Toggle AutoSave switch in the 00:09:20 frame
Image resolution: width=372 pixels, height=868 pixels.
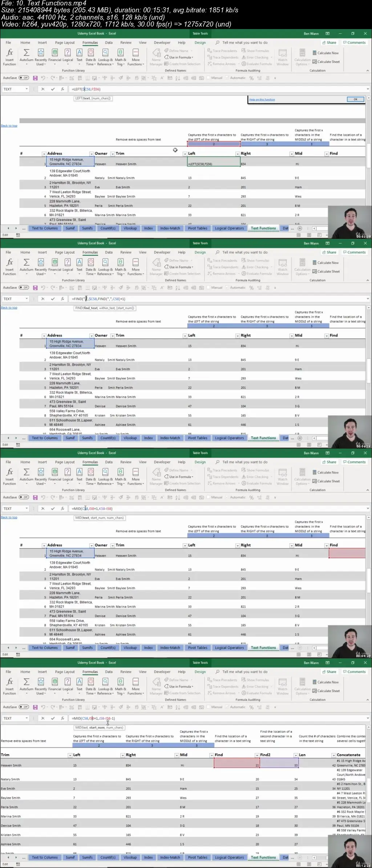tap(24, 497)
